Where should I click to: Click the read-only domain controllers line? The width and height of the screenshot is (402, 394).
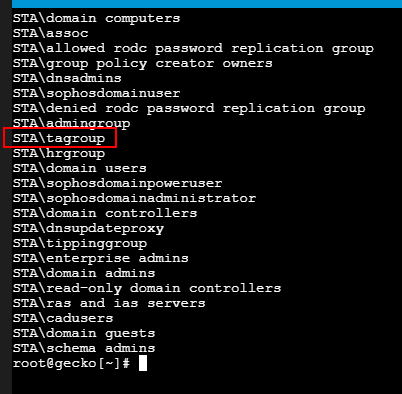pos(147,289)
